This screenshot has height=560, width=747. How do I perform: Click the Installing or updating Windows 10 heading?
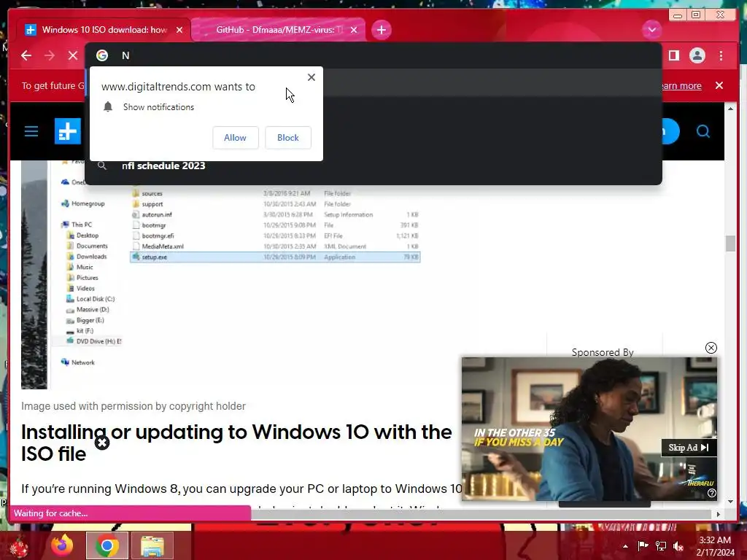pos(236,443)
